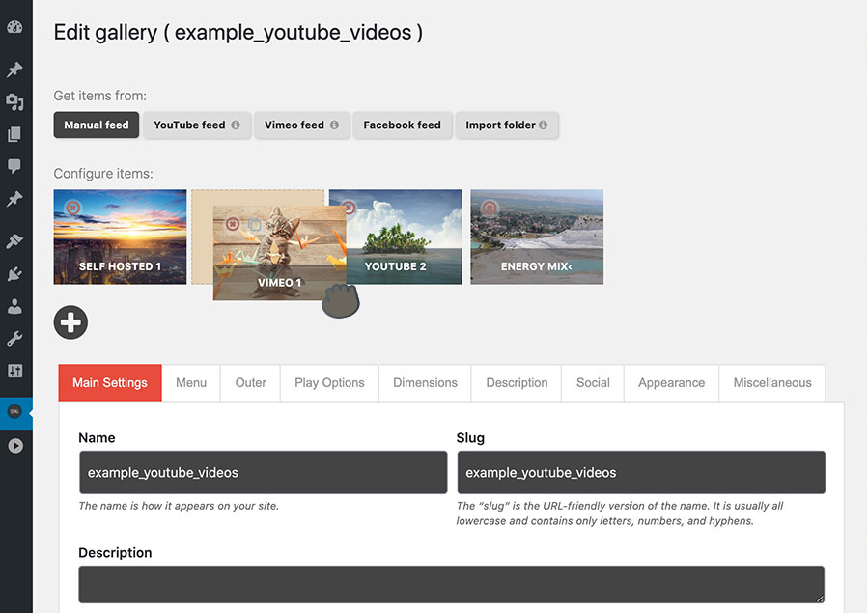868x613 pixels.
Task: Open the Pages sidebar icon
Action: click(14, 134)
